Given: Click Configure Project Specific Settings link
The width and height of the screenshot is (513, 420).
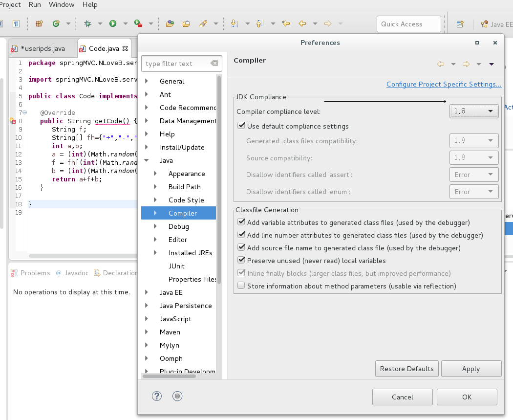Looking at the screenshot, I should [444, 84].
